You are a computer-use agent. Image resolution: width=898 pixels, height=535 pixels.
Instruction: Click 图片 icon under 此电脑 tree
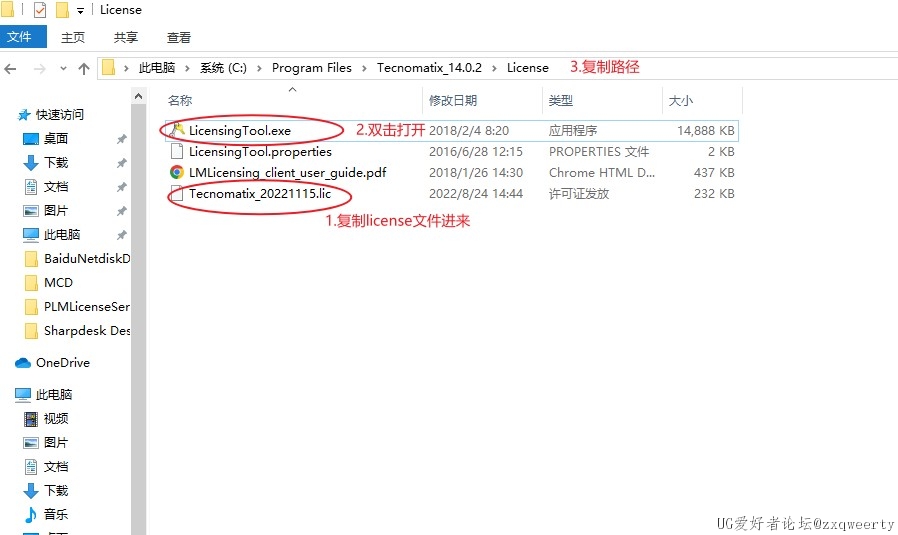tap(31, 443)
